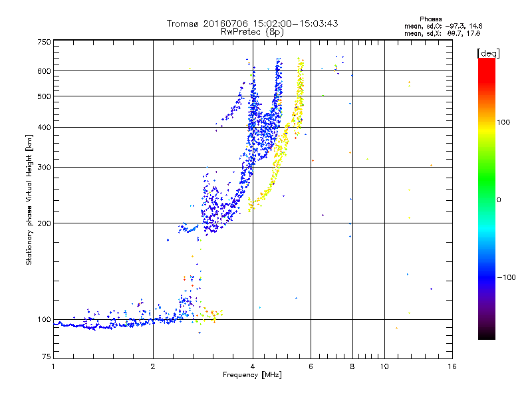
Task: Click the x-axis '1' tick label
Action: (53, 366)
